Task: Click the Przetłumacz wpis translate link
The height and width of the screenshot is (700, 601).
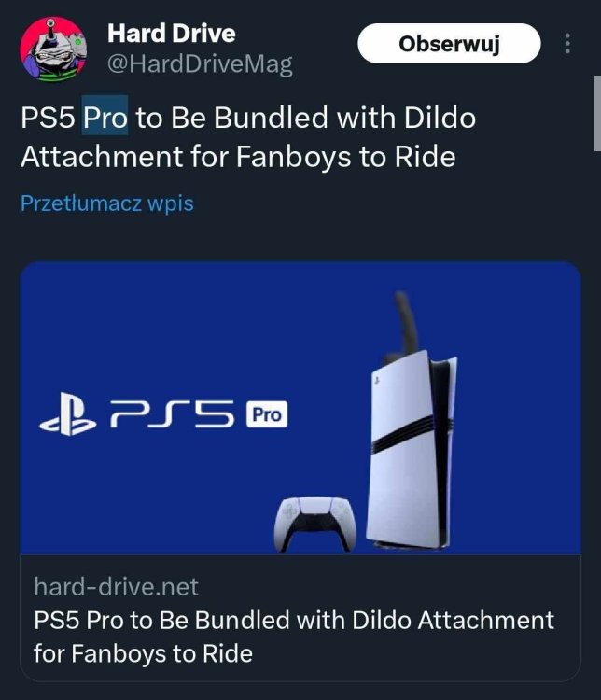Action: (x=107, y=203)
